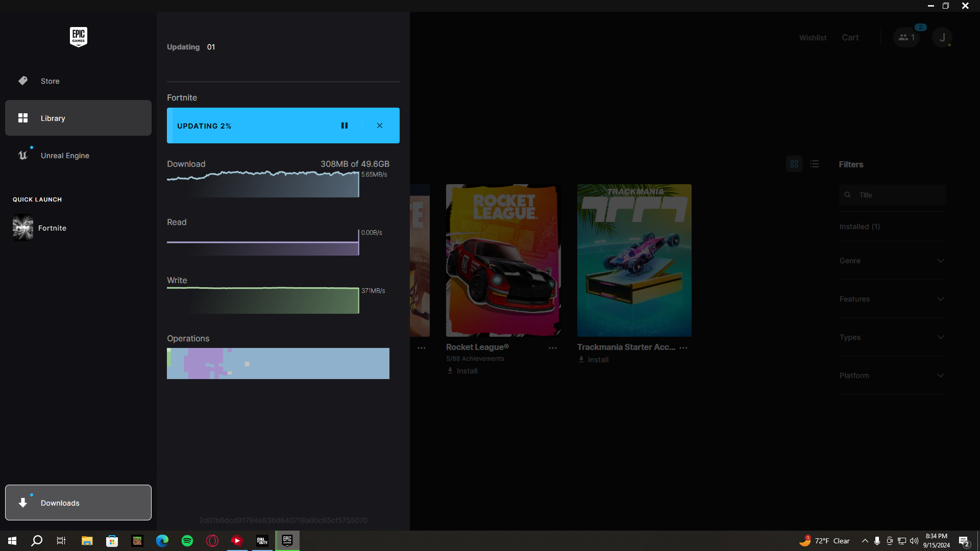Cancel the Fortnite update with X

[x=380, y=126]
